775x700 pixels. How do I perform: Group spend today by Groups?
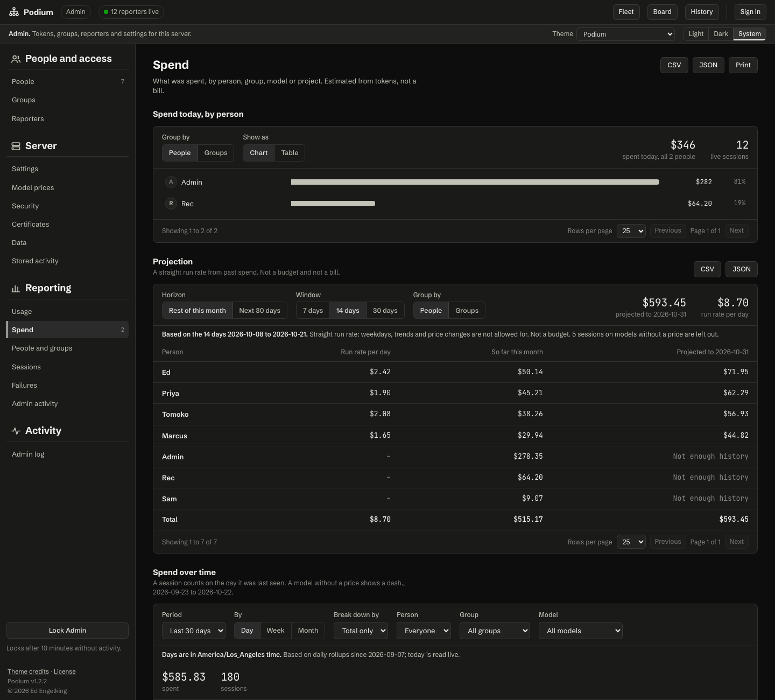pyautogui.click(x=216, y=153)
